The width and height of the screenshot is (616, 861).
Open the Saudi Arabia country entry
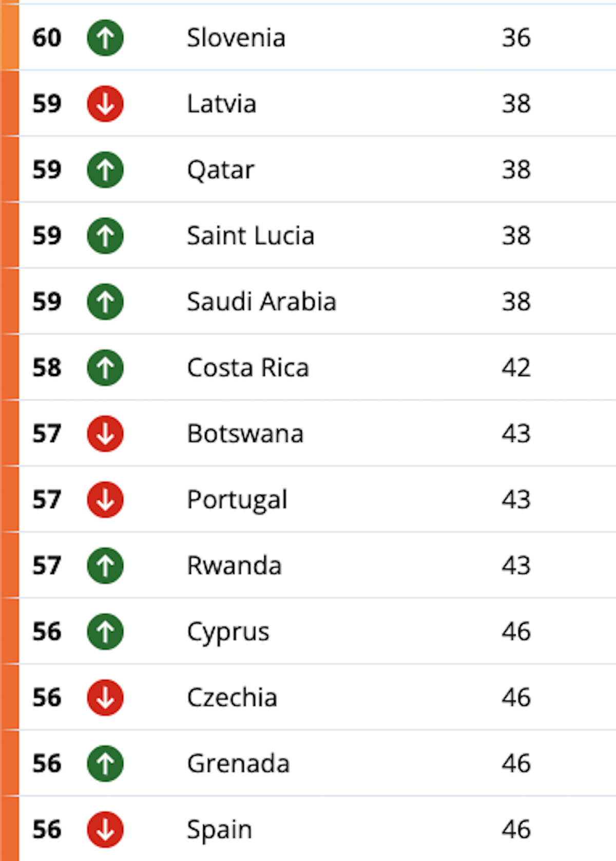(261, 302)
